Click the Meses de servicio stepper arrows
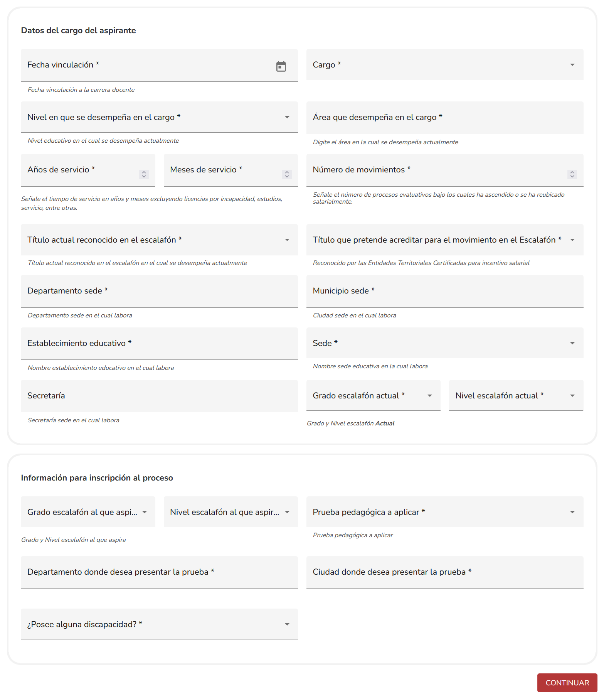Viewport: 604px width, 700px height. [287, 174]
